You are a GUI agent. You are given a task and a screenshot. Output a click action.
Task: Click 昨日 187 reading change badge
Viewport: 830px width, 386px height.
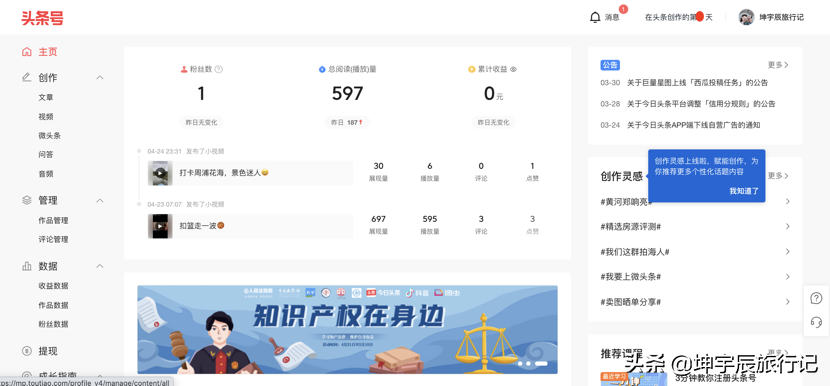tap(347, 122)
